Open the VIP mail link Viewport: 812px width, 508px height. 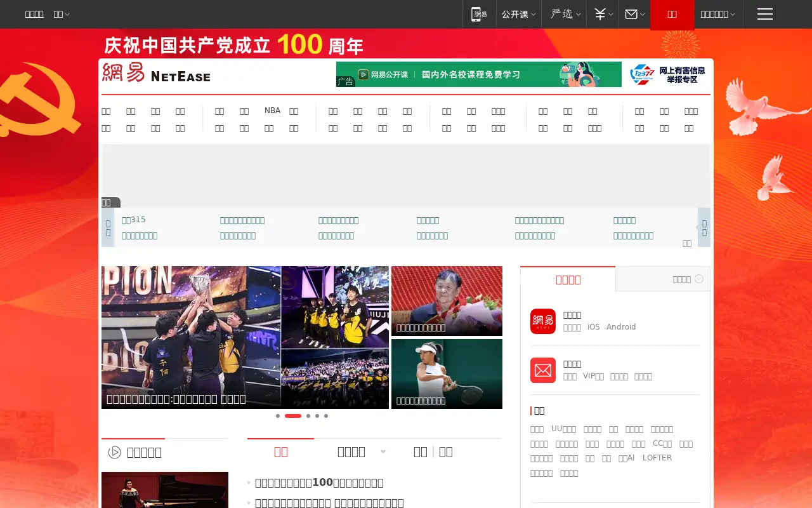(x=593, y=376)
